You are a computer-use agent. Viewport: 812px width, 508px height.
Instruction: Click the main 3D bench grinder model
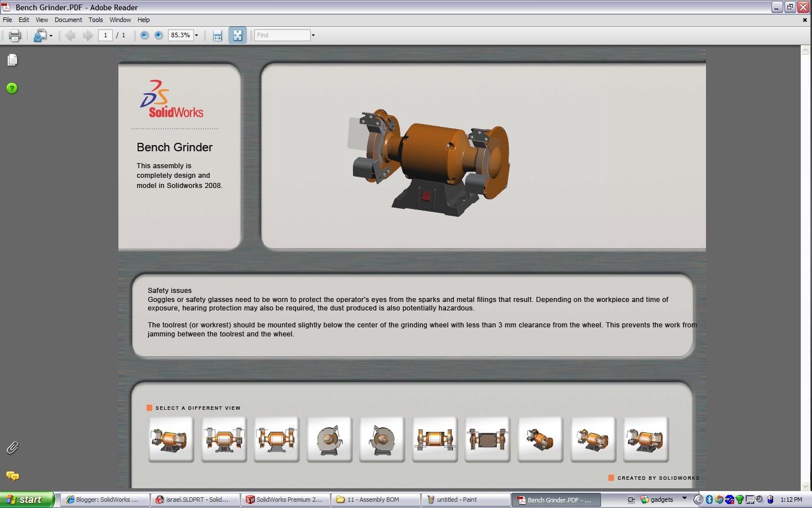tap(430, 161)
